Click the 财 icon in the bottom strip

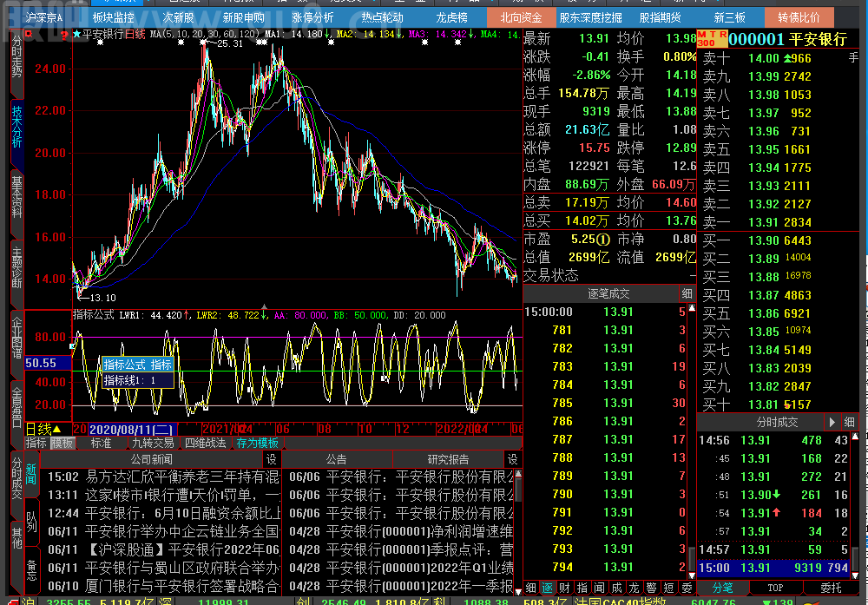point(565,588)
